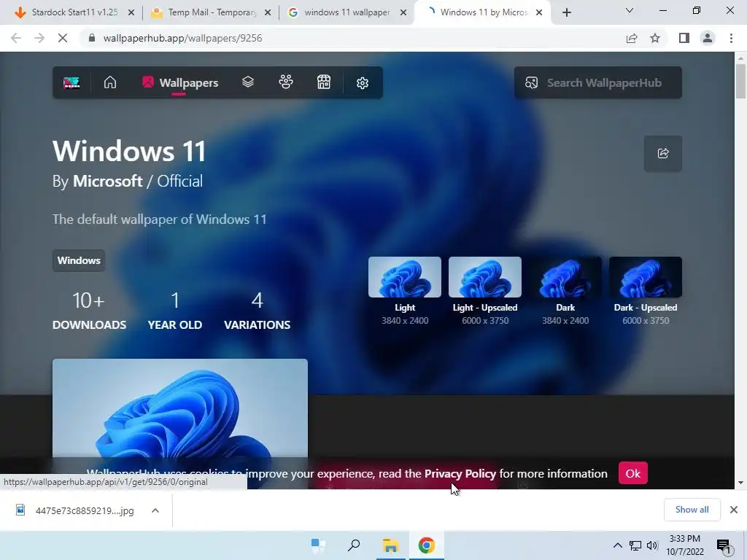Close the Temp Mail tab
This screenshot has width=747, height=560.
(x=268, y=13)
